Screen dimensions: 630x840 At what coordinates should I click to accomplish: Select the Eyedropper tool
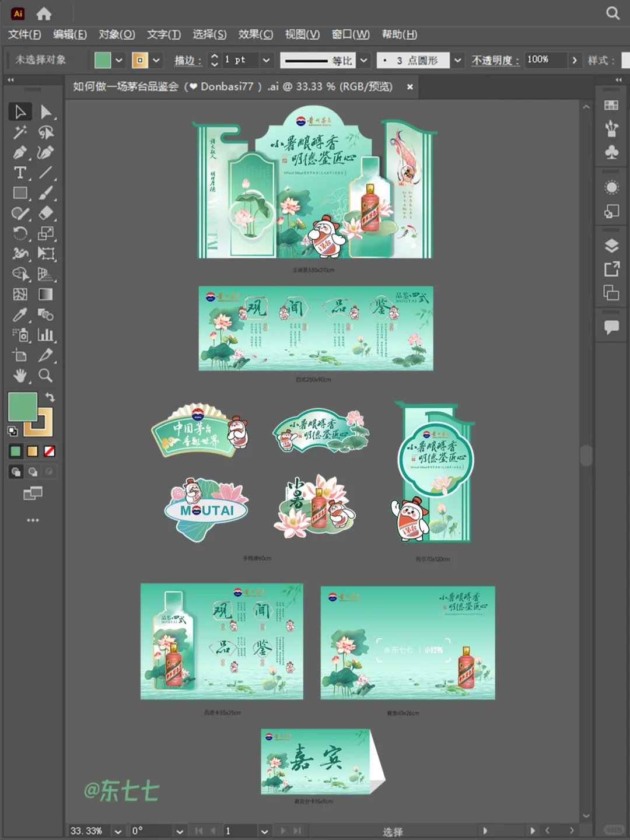20,315
